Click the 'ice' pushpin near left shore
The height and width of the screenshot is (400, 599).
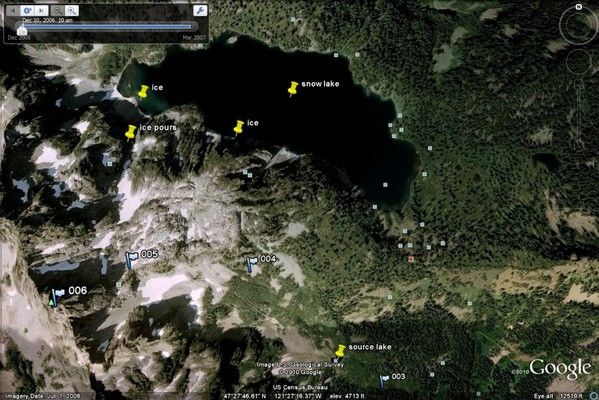143,92
